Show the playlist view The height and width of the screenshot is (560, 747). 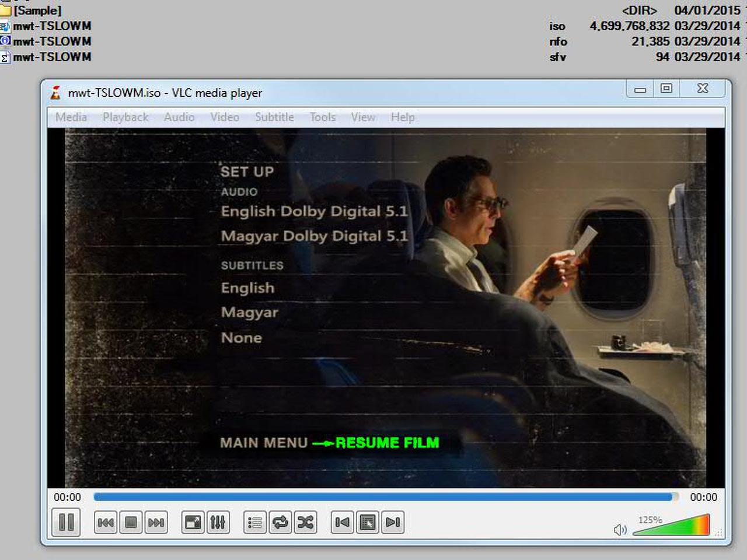pos(255,522)
